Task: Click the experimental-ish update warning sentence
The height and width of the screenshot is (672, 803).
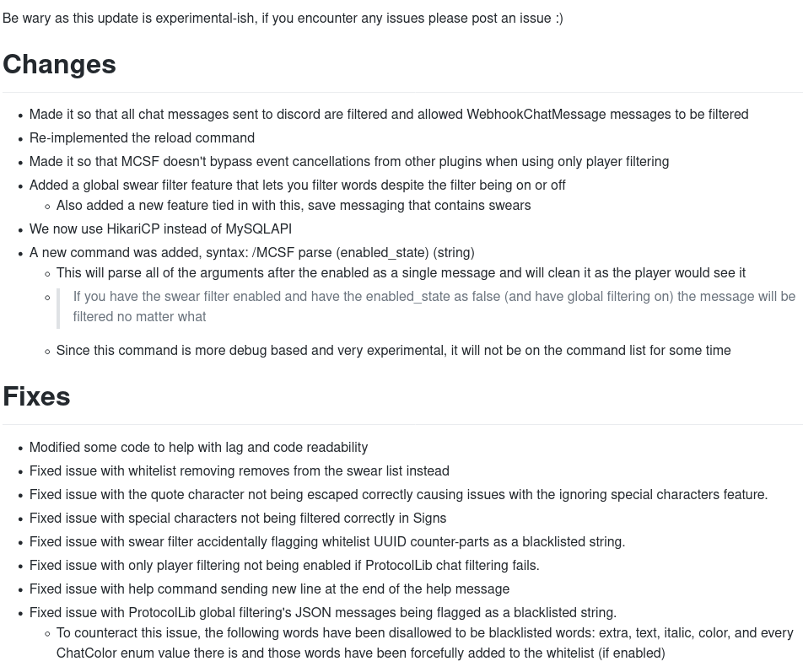Action: click(x=283, y=19)
